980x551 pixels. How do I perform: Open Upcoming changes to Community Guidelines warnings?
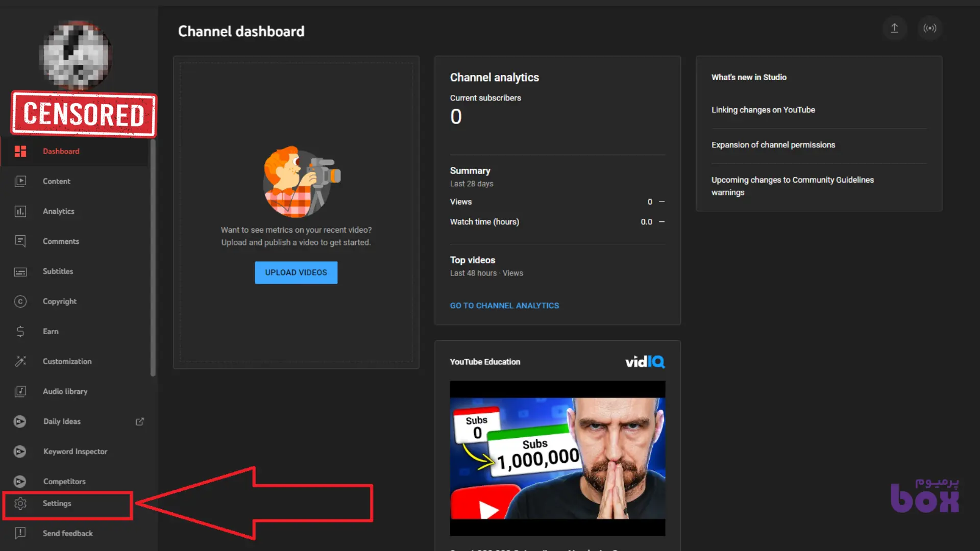point(793,186)
